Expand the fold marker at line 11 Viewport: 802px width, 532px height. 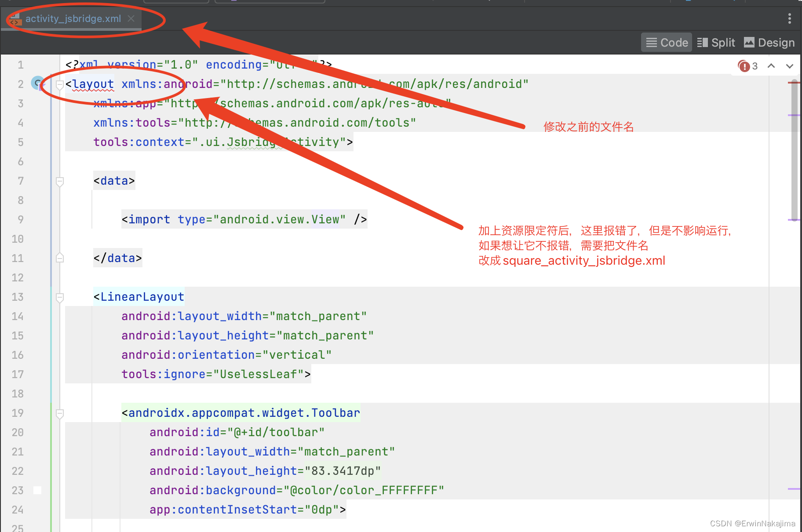point(59,258)
